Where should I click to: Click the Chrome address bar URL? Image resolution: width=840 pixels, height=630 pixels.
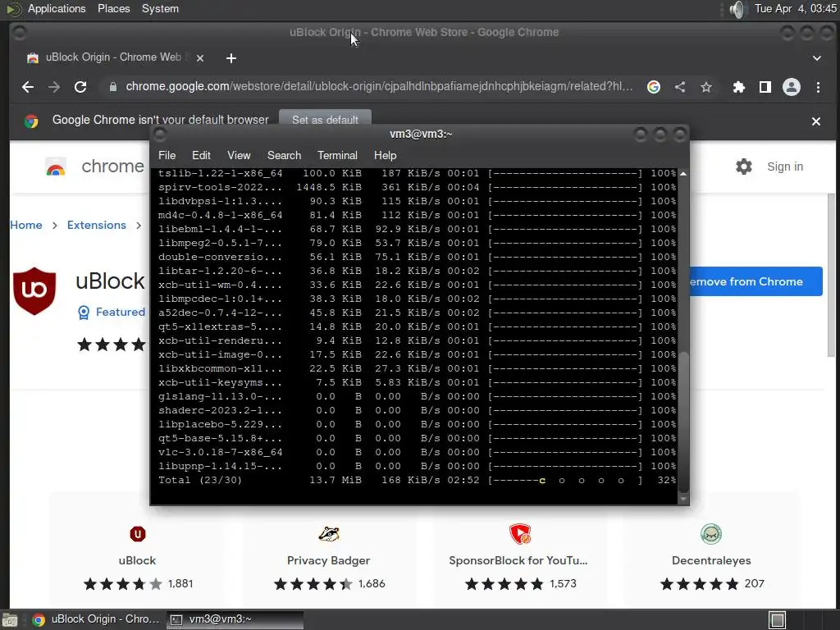pos(379,87)
